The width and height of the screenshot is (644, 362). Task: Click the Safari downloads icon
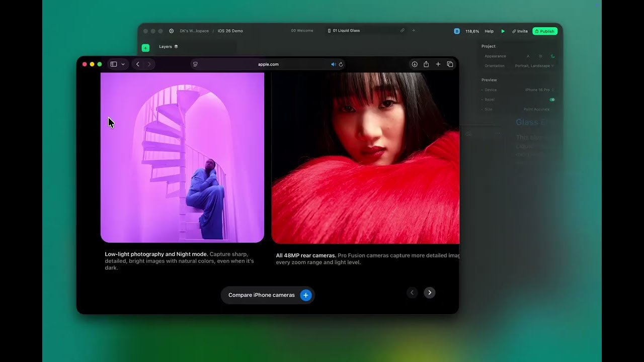tap(415, 64)
